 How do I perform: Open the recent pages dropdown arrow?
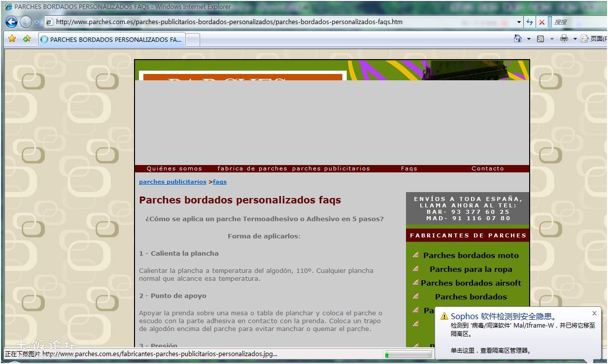pos(37,22)
